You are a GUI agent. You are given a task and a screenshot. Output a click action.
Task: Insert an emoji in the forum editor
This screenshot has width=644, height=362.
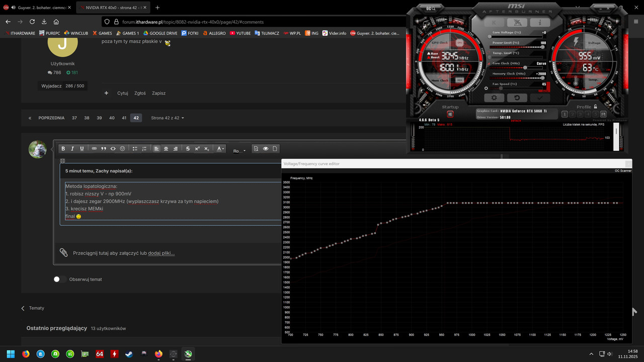(x=122, y=149)
